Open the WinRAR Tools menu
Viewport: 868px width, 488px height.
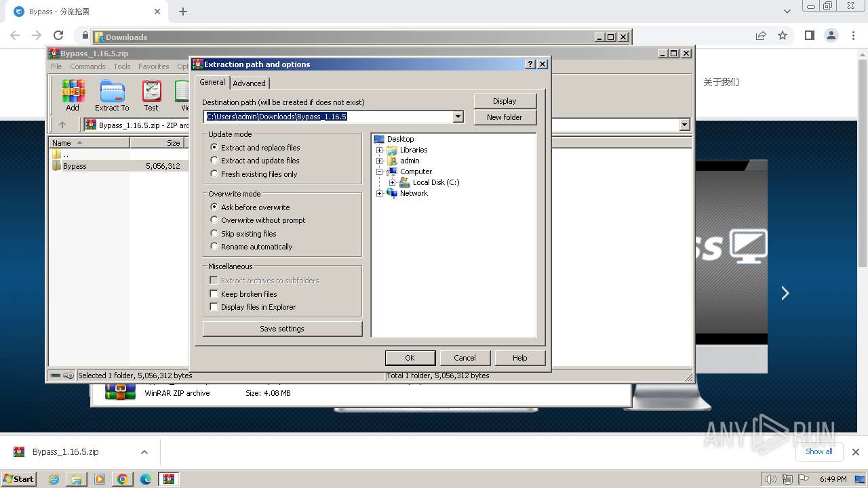(122, 66)
